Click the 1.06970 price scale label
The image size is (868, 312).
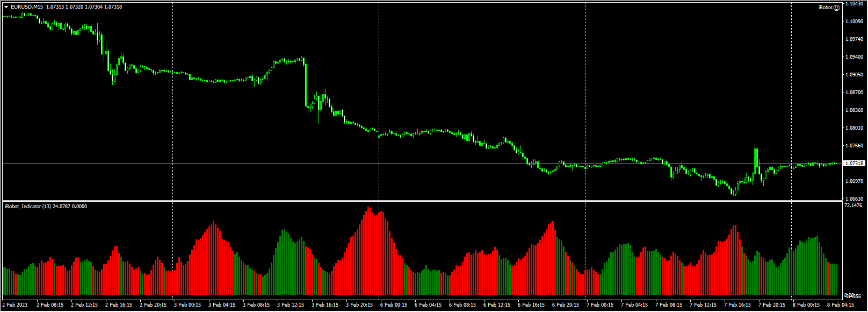[x=854, y=181]
